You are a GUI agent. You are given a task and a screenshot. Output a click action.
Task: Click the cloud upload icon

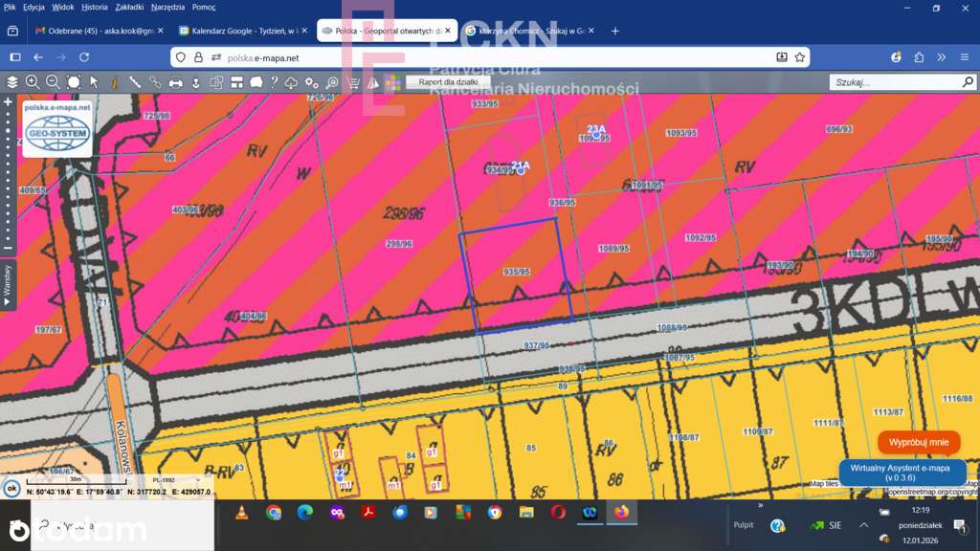291,82
